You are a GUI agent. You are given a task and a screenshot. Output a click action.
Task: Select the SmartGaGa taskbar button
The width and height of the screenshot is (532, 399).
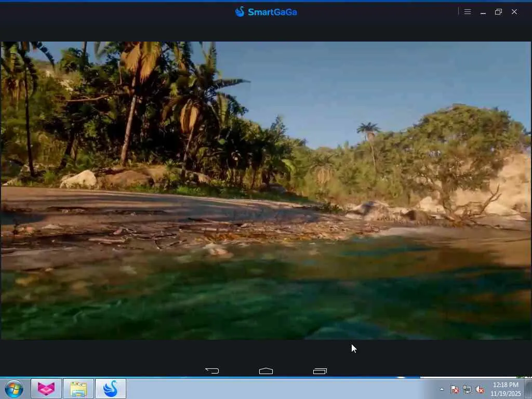[111, 389]
